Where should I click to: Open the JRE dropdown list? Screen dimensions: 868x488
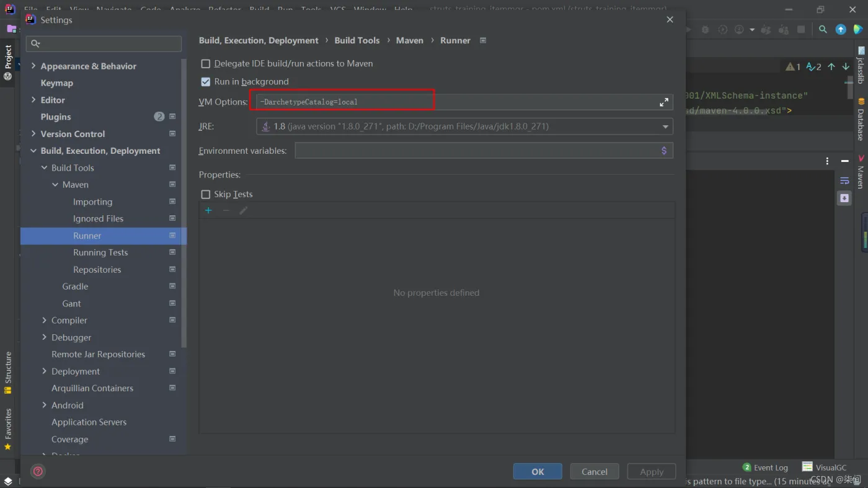[x=665, y=126]
